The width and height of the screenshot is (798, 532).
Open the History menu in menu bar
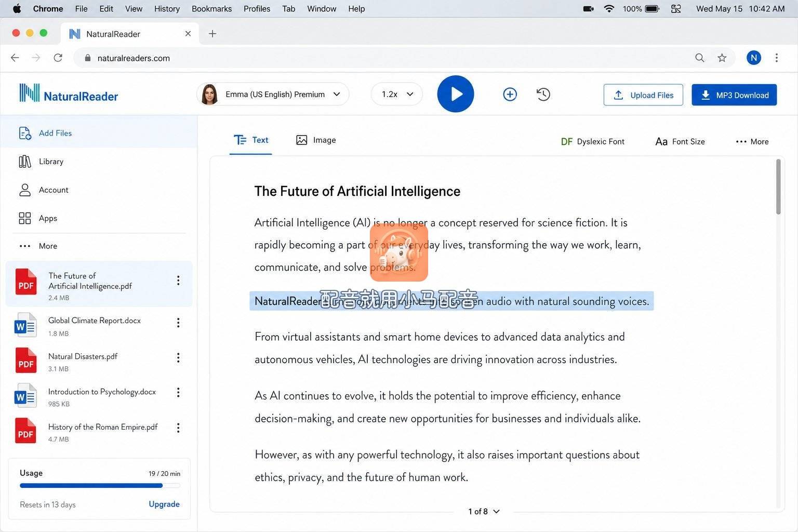click(x=167, y=9)
